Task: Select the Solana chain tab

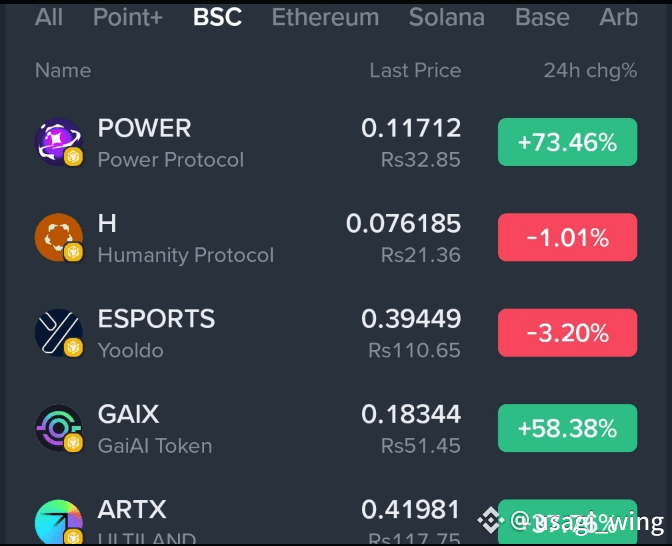Action: point(447,18)
